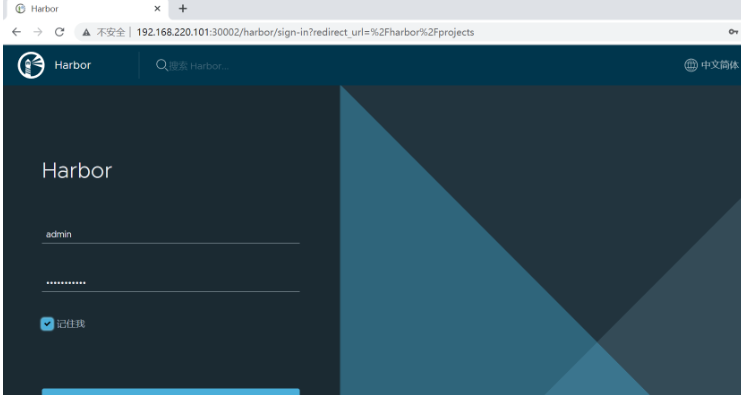Click the browser forward arrow
The image size is (741, 395).
point(38,32)
